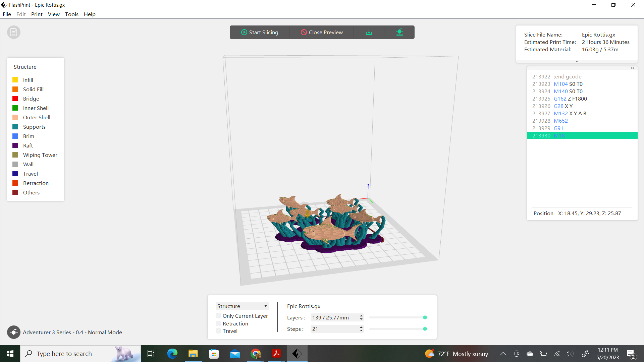Screen dimensions: 644x362
Task: Open the document notes icon at top left
Action: coord(14,32)
